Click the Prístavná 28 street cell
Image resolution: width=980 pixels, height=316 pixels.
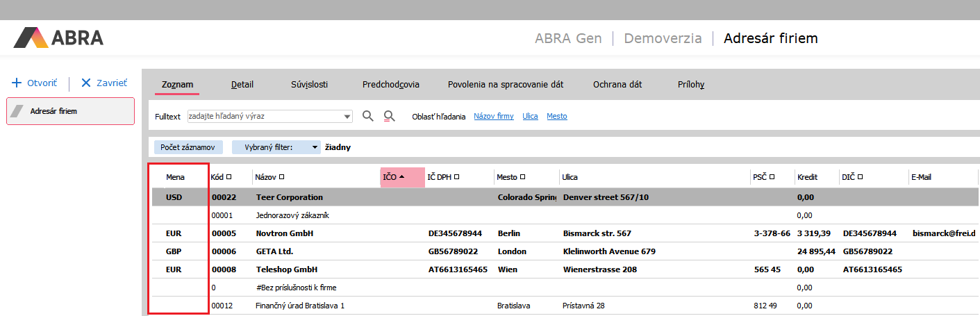coord(583,306)
